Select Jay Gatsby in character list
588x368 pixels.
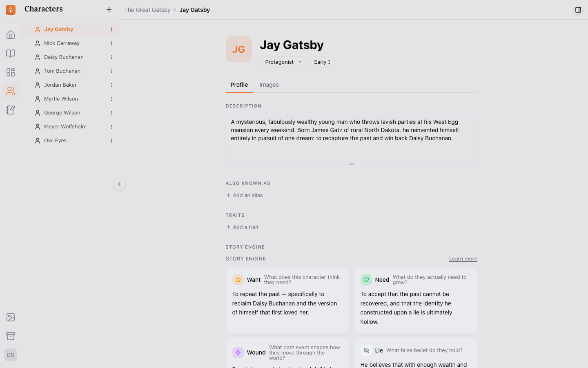click(70, 29)
